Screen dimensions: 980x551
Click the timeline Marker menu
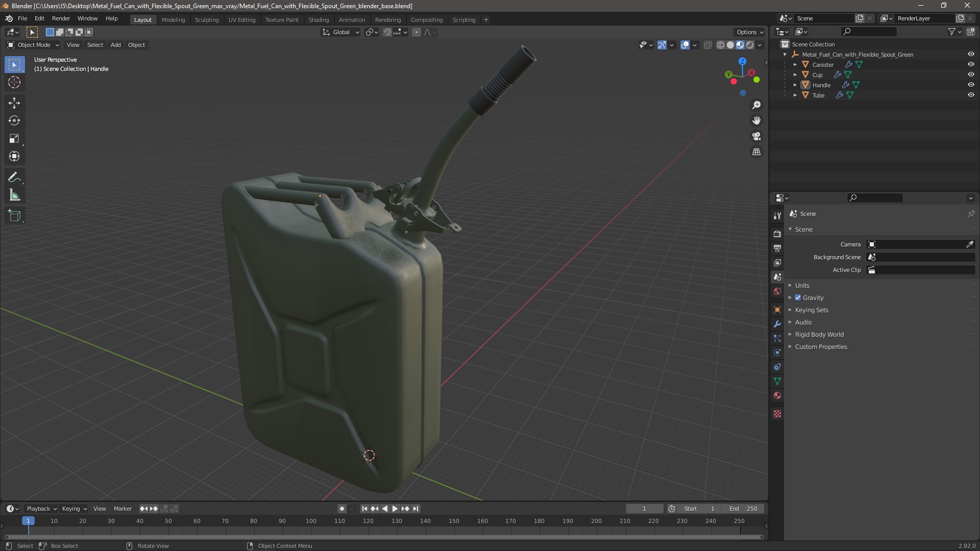pos(122,509)
